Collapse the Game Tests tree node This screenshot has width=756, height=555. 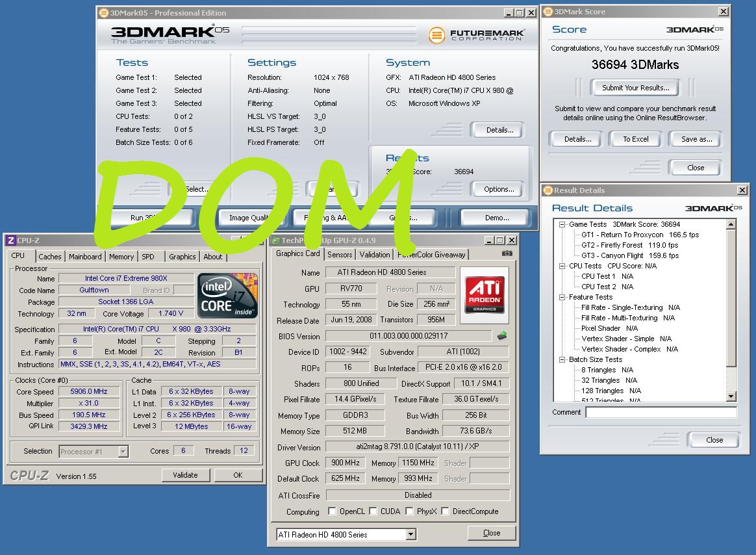point(562,224)
